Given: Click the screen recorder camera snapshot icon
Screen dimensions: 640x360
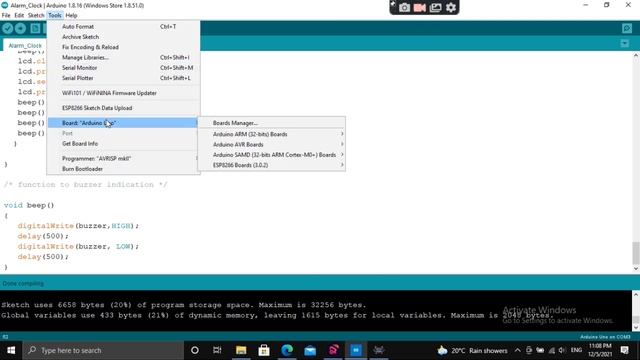Looking at the screenshot, I should (x=404, y=7).
